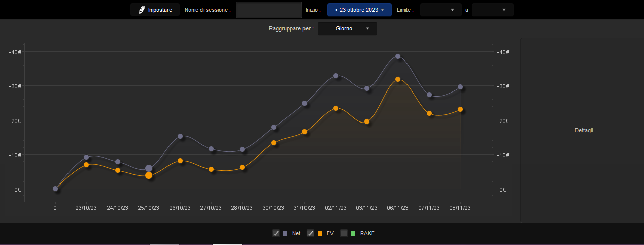This screenshot has width=644, height=245.
Task: Select the Net data point at 28/10/23
Action: tap(242, 149)
